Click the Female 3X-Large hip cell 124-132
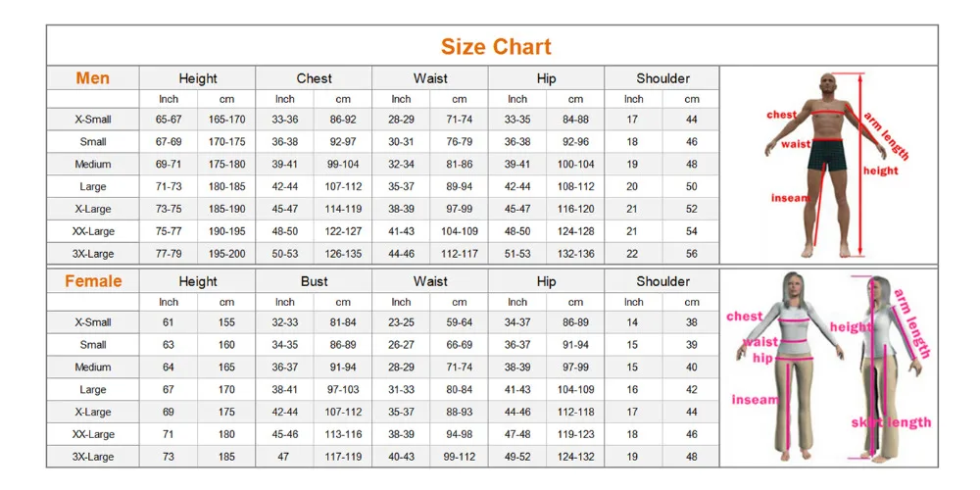The width and height of the screenshot is (980, 490). [575, 457]
